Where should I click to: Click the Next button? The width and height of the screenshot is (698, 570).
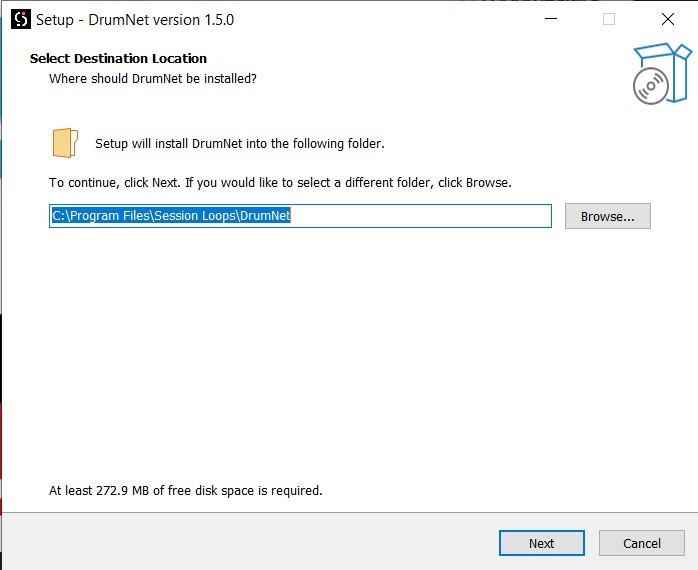(541, 543)
